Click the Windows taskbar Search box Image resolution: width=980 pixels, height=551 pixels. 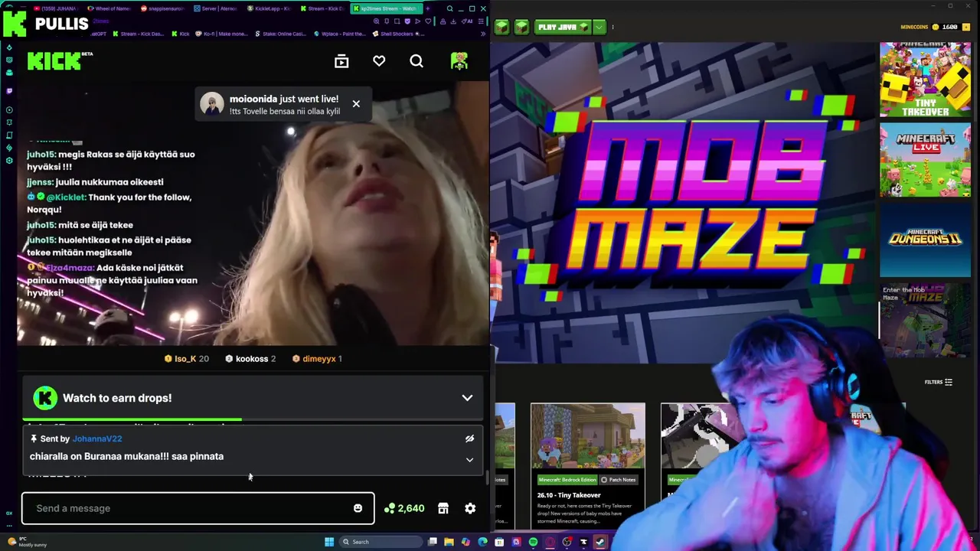point(381,542)
